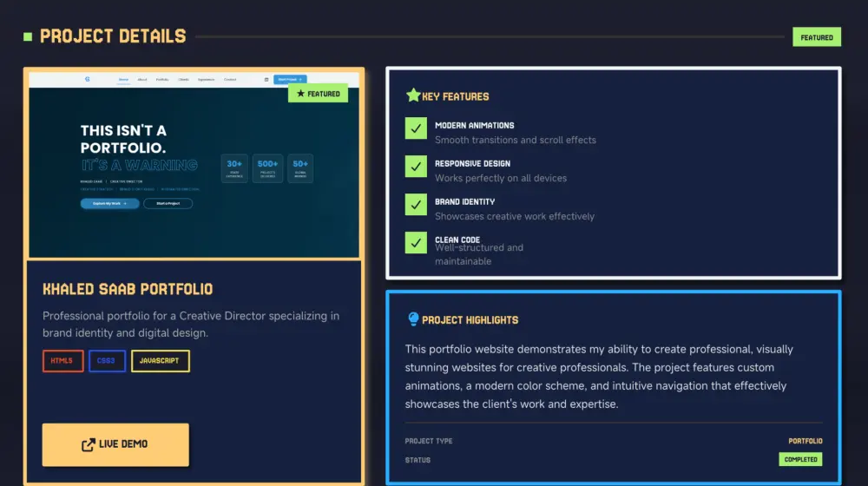This screenshot has height=486, width=868.
Task: Click the Clean Code checkmark box
Action: point(416,243)
